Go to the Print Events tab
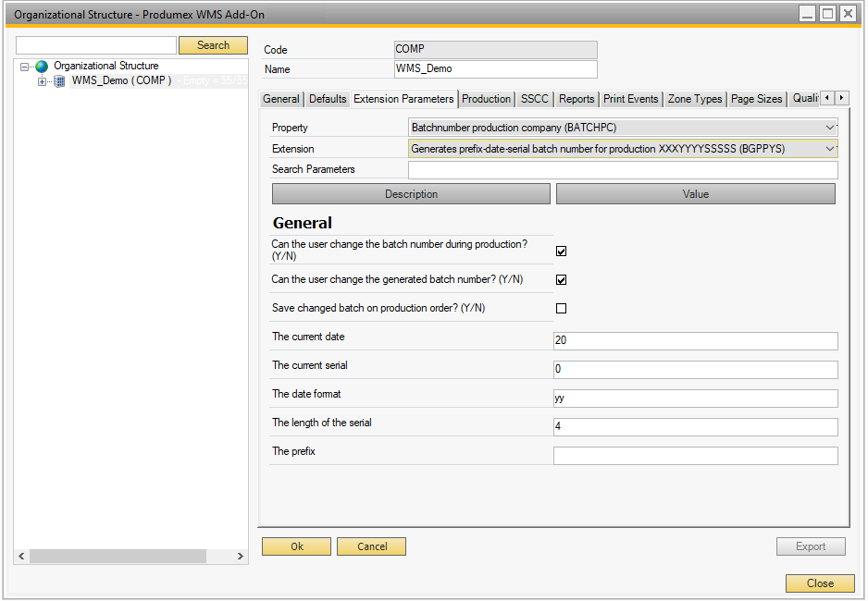868x601 pixels. pyautogui.click(x=630, y=99)
